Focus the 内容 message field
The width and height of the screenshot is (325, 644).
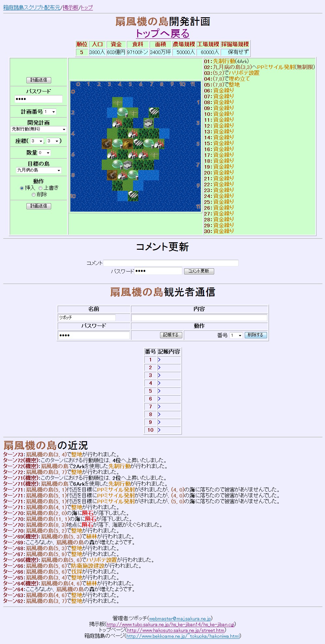click(x=199, y=318)
